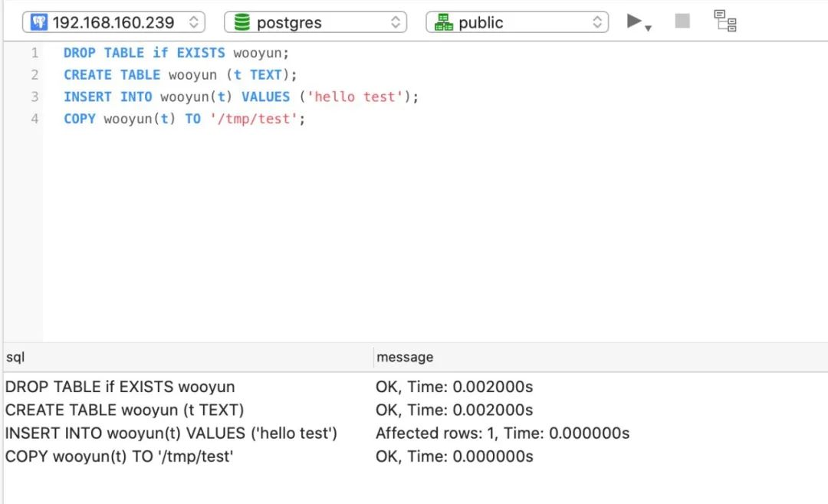The height and width of the screenshot is (504, 828).
Task: Select the DROP TABLE result row
Action: coord(120,387)
